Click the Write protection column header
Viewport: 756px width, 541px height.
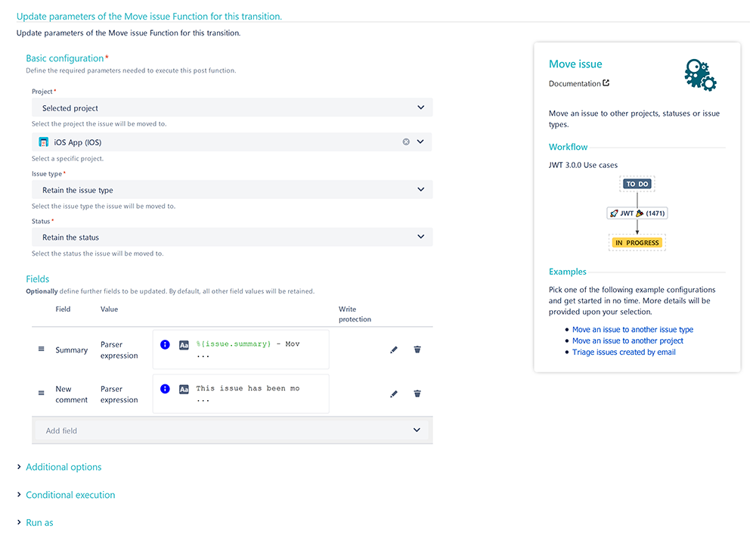click(x=355, y=314)
